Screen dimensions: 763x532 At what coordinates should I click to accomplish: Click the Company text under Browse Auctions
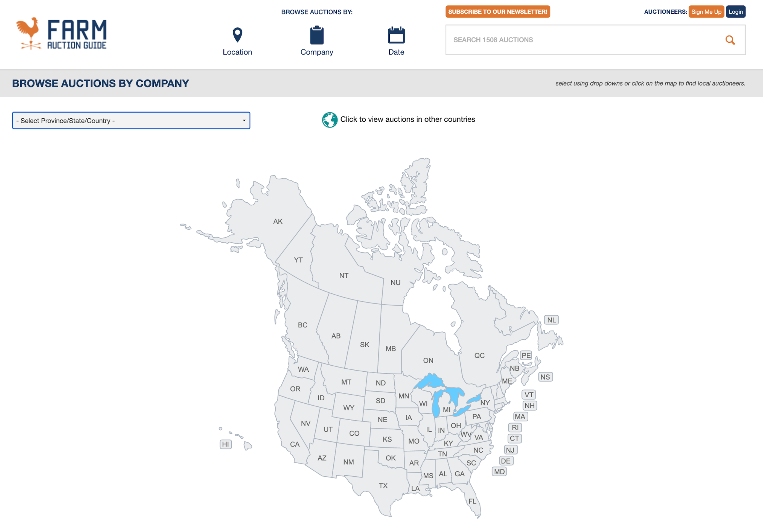click(x=317, y=52)
